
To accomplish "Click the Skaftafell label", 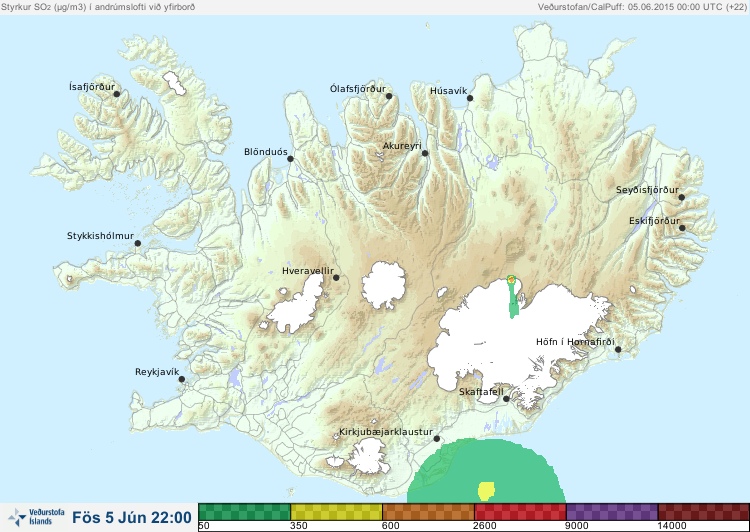I will coord(481,392).
